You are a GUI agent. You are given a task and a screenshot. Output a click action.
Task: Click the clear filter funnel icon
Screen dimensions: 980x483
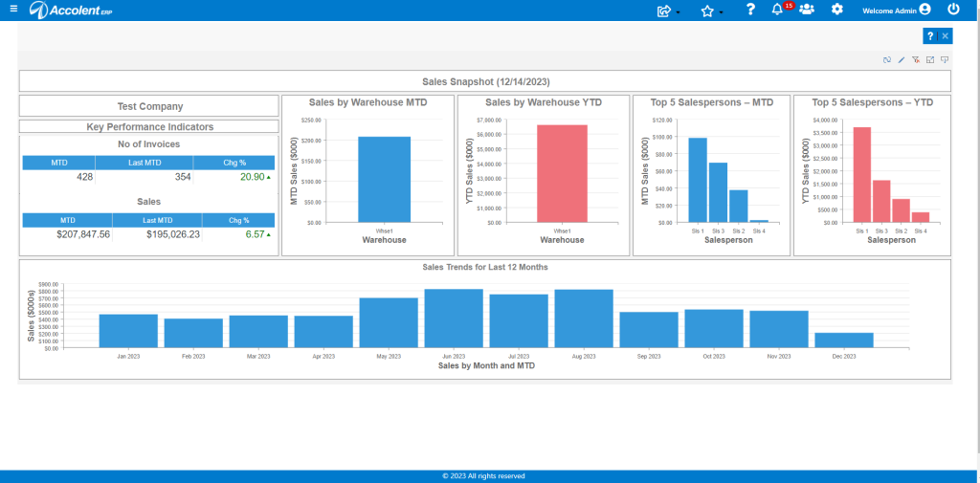916,60
